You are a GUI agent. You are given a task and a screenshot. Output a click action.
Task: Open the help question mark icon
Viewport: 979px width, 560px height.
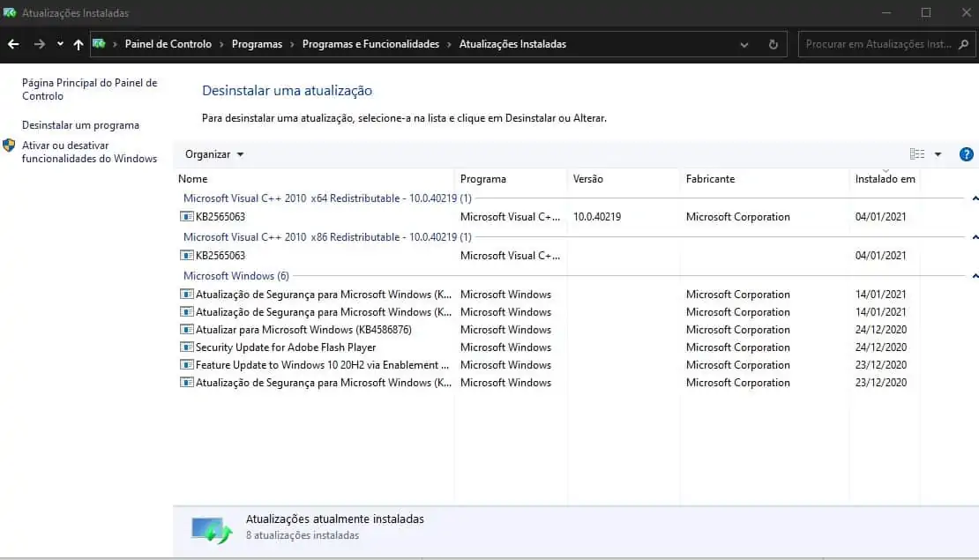(966, 154)
